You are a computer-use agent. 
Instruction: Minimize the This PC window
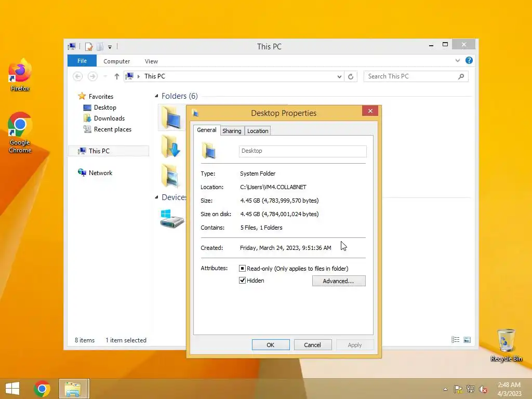coord(431,45)
